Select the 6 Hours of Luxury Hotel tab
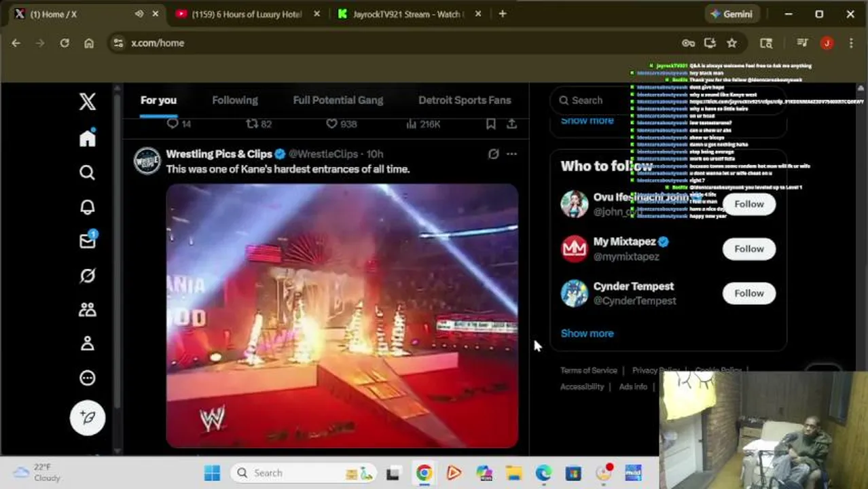 click(247, 14)
